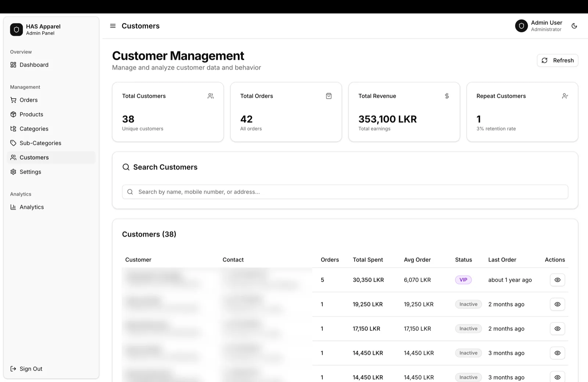
Task: Open Analytics page
Action: (51, 207)
